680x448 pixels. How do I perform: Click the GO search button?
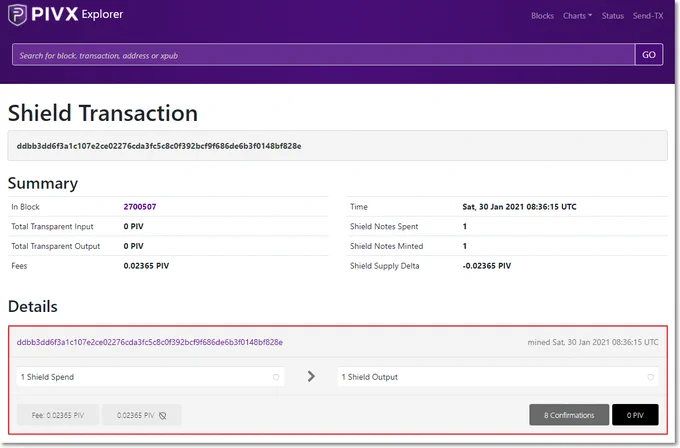point(649,55)
